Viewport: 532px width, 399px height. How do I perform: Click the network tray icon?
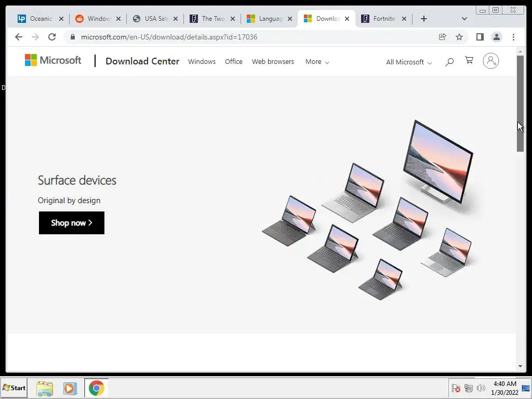tap(469, 388)
